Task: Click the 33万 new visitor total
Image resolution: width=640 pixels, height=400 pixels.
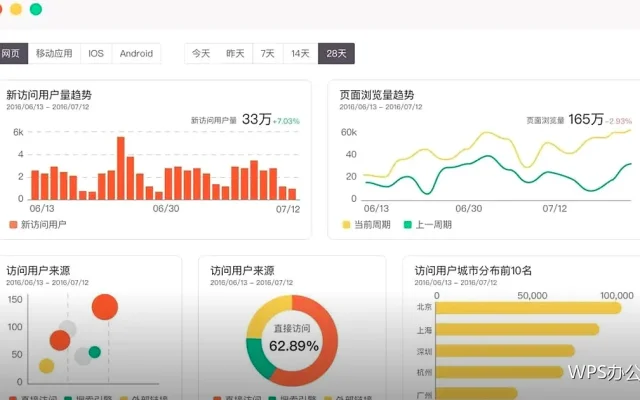Action: (x=257, y=119)
